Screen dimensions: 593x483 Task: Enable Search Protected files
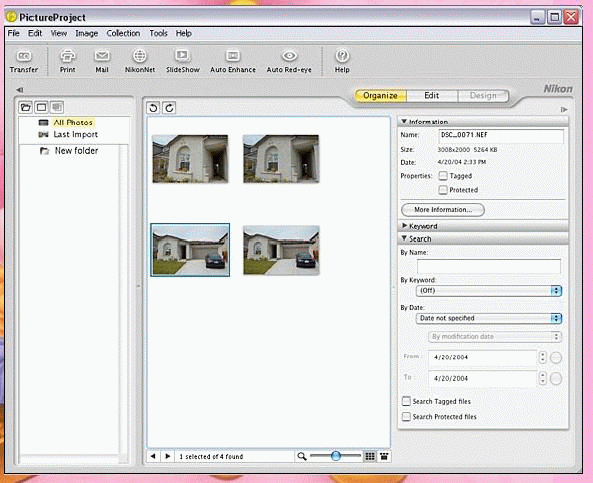(406, 416)
